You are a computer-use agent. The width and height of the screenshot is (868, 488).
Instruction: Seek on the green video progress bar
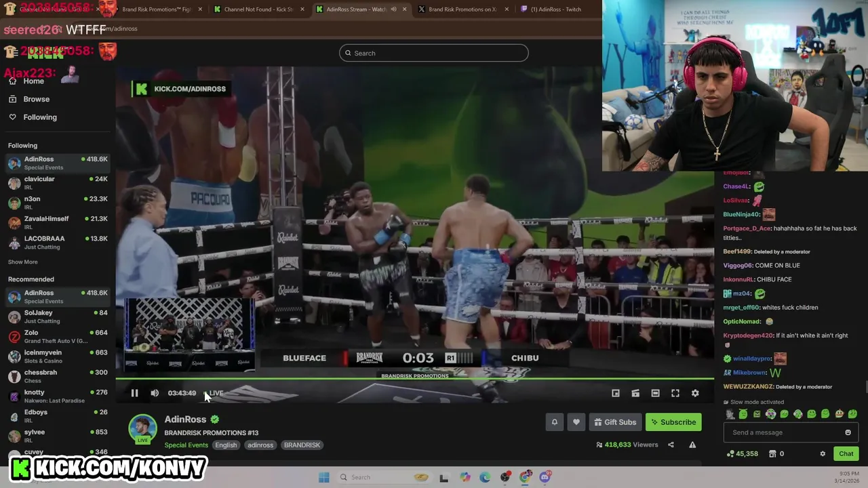(x=414, y=380)
